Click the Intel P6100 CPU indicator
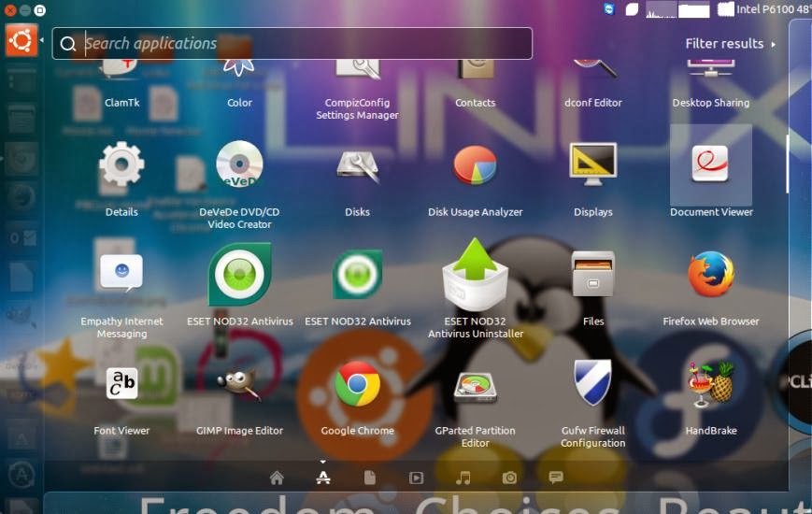812x514 pixels. 764,8
